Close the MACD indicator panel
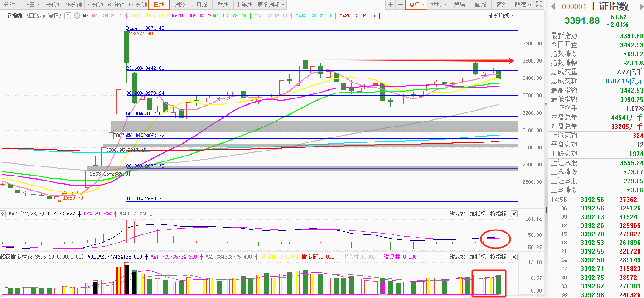The image size is (644, 298). pos(514,214)
